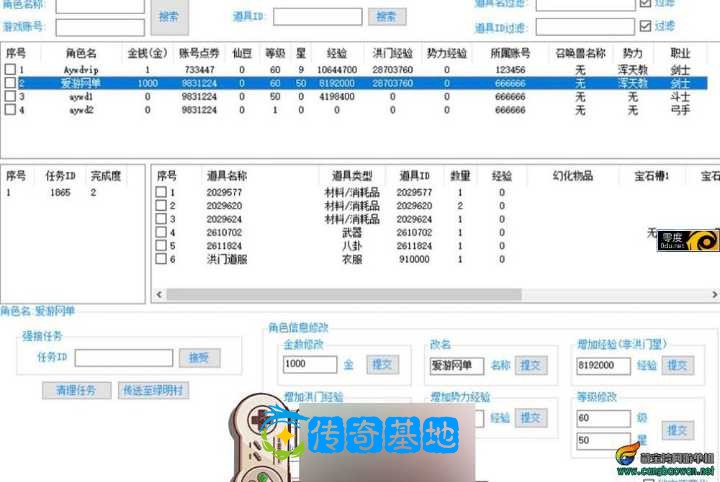Check the box for character aywd2
Image resolution: width=720 pixels, height=482 pixels.
[10, 110]
